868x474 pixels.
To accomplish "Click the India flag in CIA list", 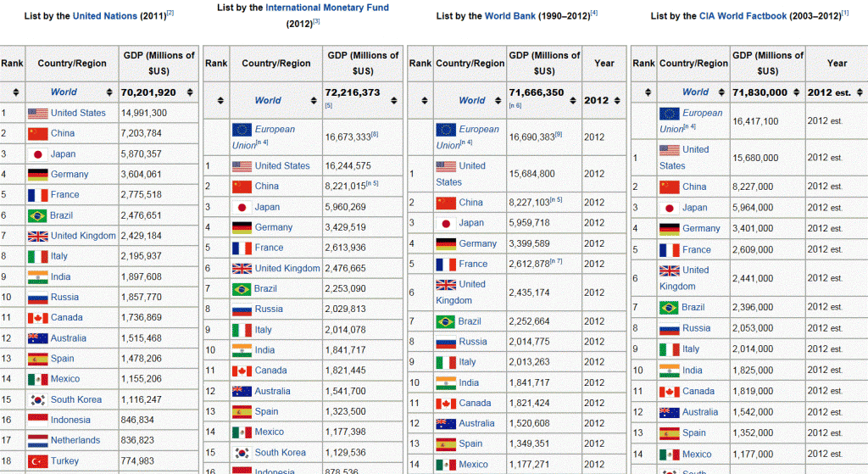I will 670,371.
